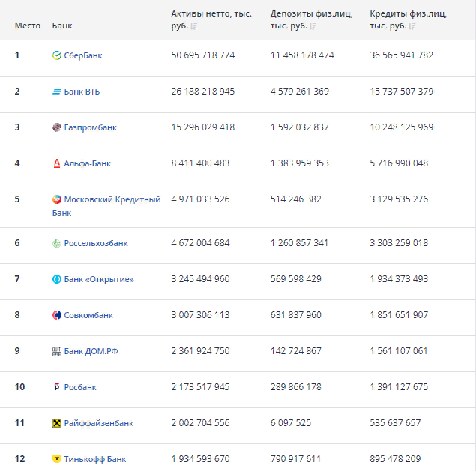
Task: Select the value 4 579 261 369
Action: pyautogui.click(x=300, y=91)
